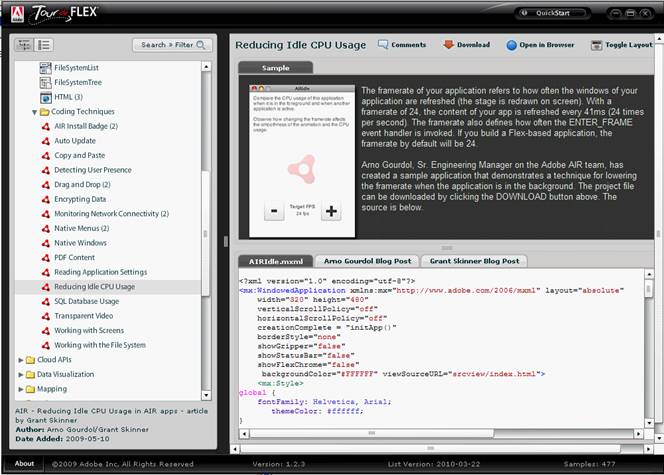Open sample in browser via globe icon

[x=511, y=45]
